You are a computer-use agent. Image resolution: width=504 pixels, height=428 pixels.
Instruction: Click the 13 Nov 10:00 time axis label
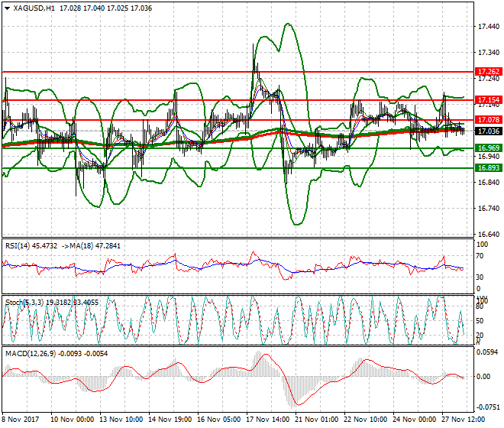point(120,420)
